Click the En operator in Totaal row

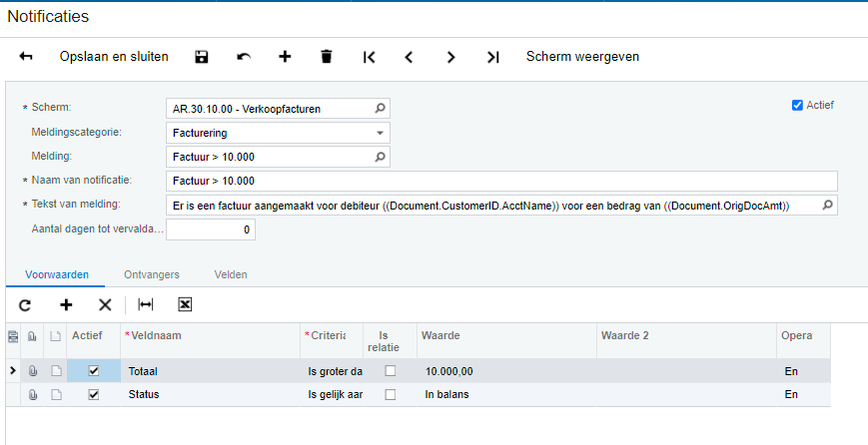[803, 371]
